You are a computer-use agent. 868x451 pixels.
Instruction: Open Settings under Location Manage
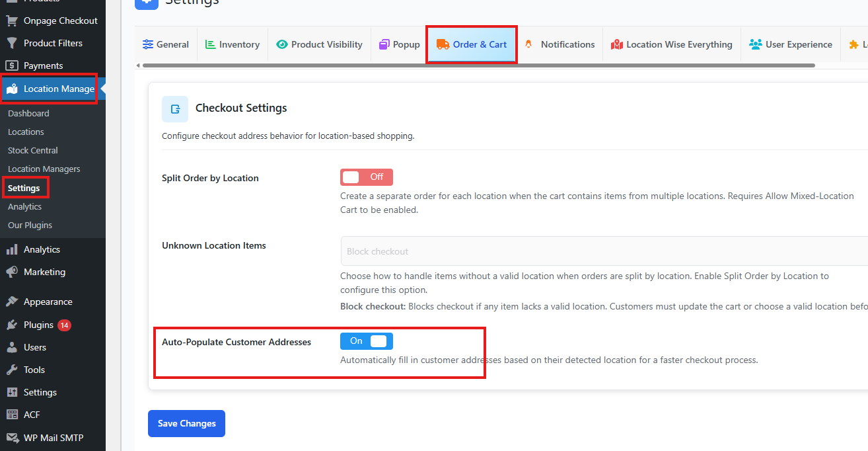coord(24,188)
